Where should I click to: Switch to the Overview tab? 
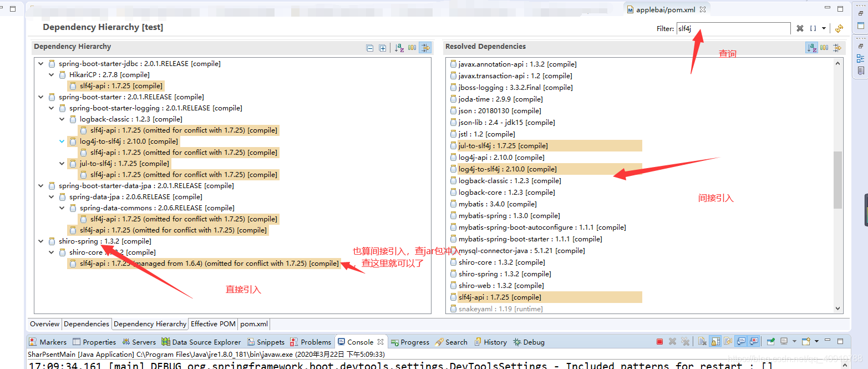[44, 324]
